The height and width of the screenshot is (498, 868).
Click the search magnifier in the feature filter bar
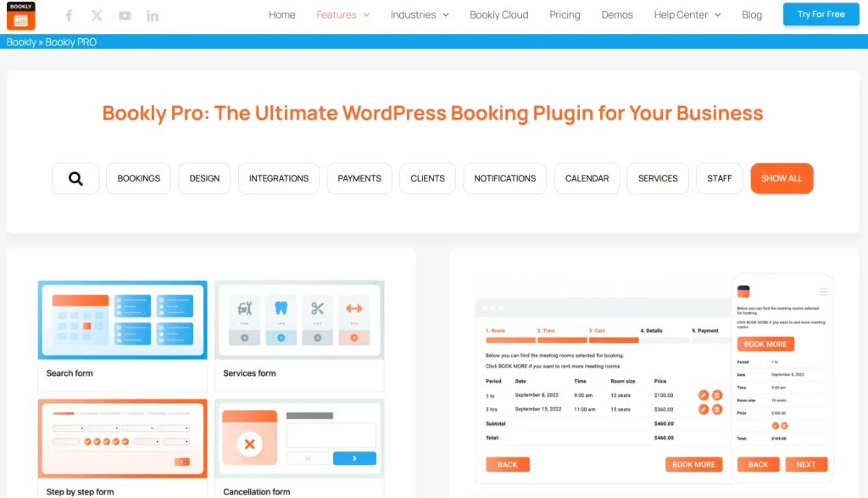[x=75, y=178]
